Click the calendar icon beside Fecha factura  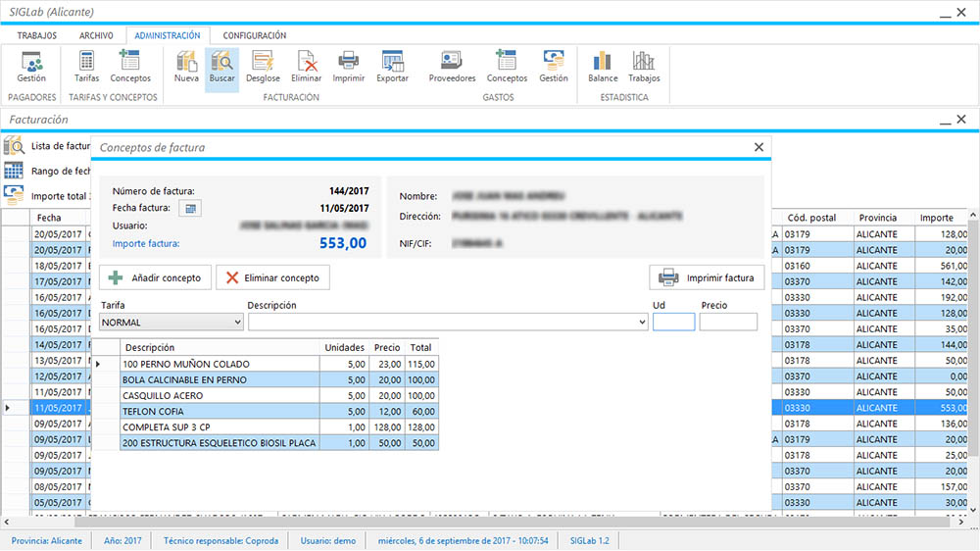[190, 208]
